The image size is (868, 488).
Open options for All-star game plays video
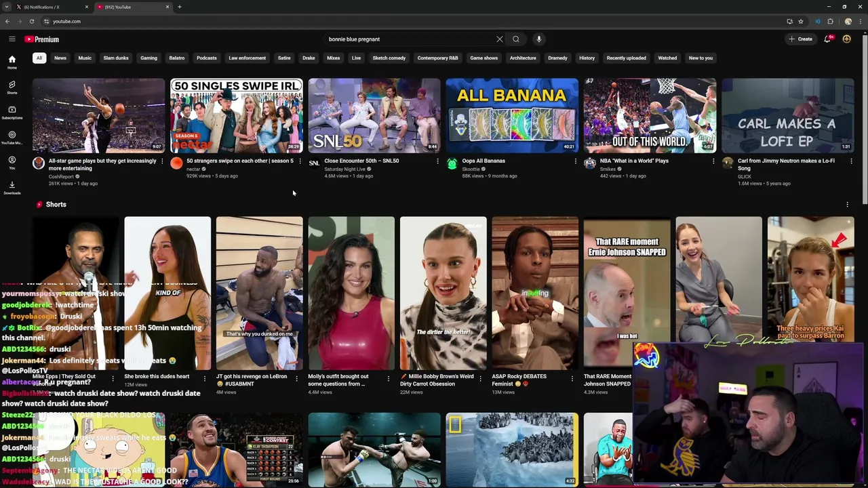[162, 161]
